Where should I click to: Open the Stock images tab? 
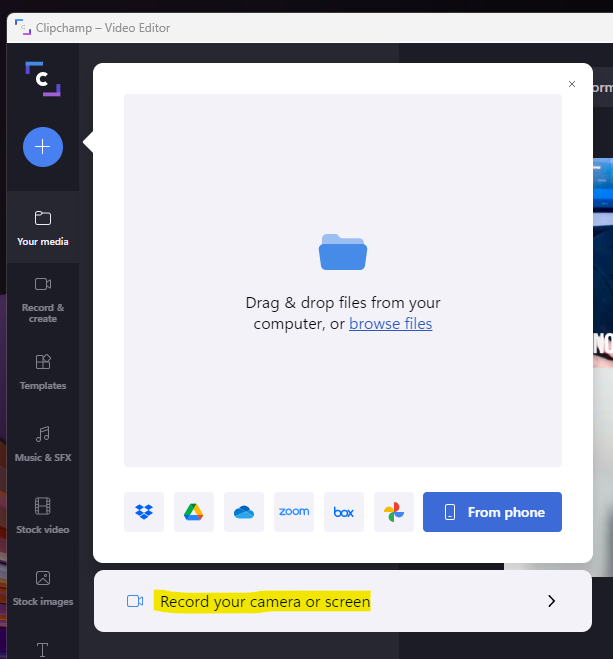tap(43, 588)
